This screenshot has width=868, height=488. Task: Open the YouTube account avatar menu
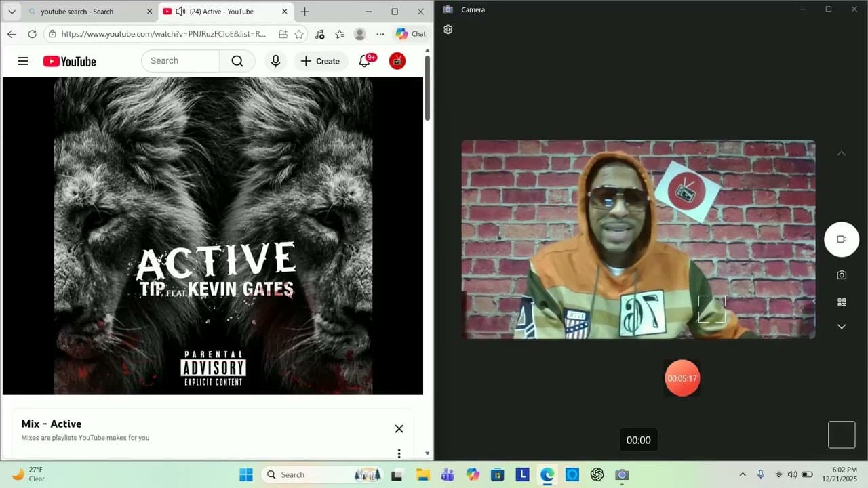pyautogui.click(x=397, y=61)
